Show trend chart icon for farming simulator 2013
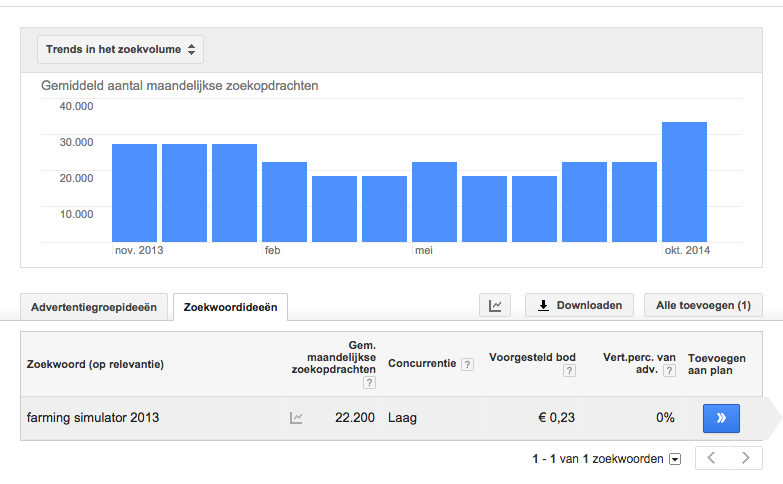Screen dimensions: 783x484 [x=296, y=418]
